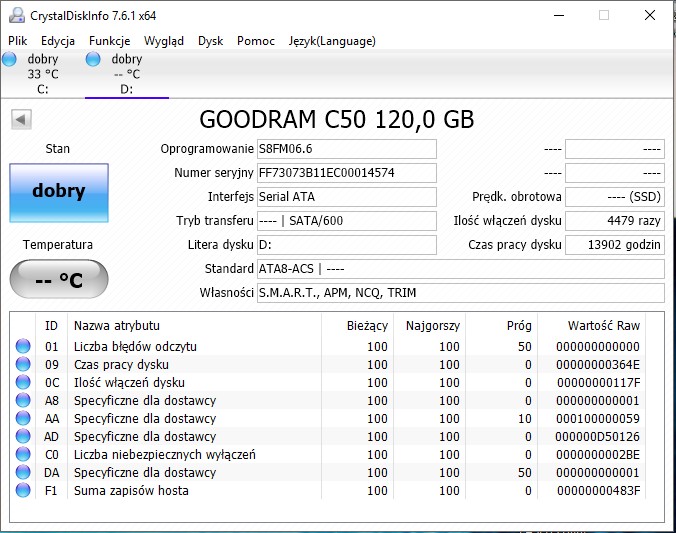Click status icon for attribute DA
Screen dimensions: 676x533
[23, 472]
